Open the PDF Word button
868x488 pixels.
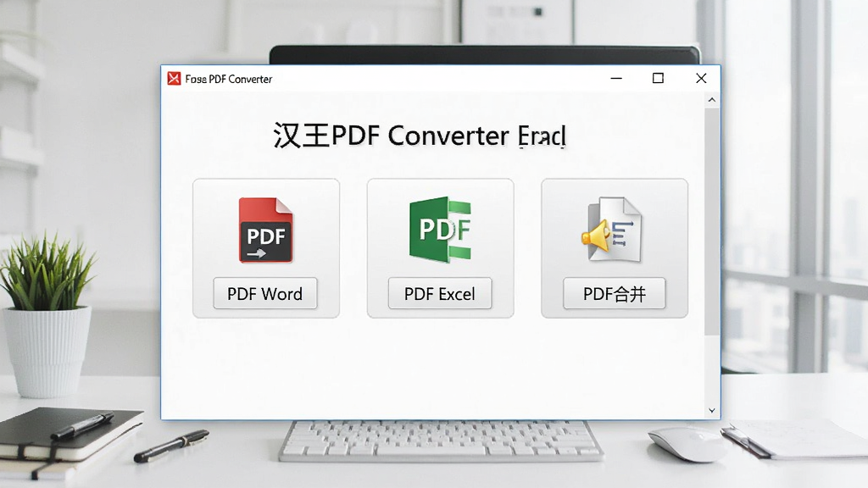265,293
